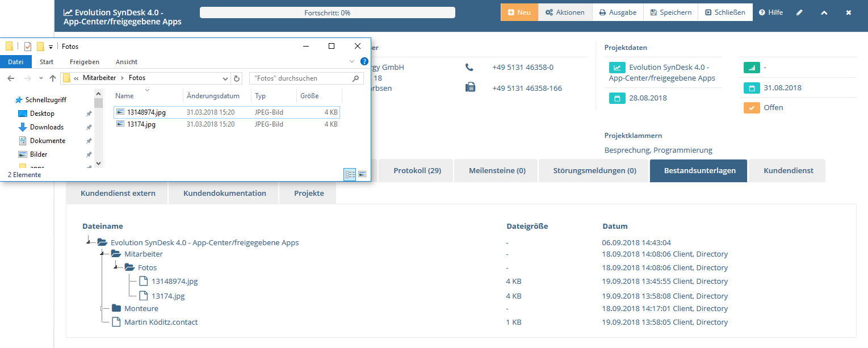The height and width of the screenshot is (348, 868).
Task: Click the file icon of 13148974.jpg in SynDesk tree
Action: 143,281
